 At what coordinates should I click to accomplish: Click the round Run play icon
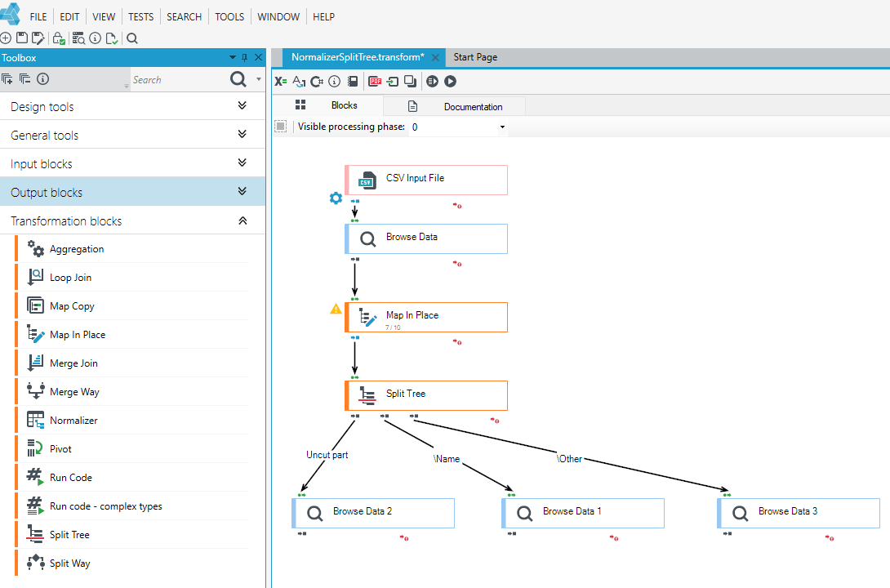click(x=450, y=81)
